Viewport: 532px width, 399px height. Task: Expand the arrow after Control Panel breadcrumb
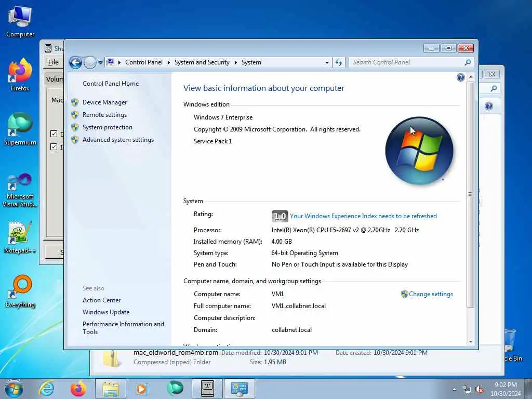click(x=169, y=62)
